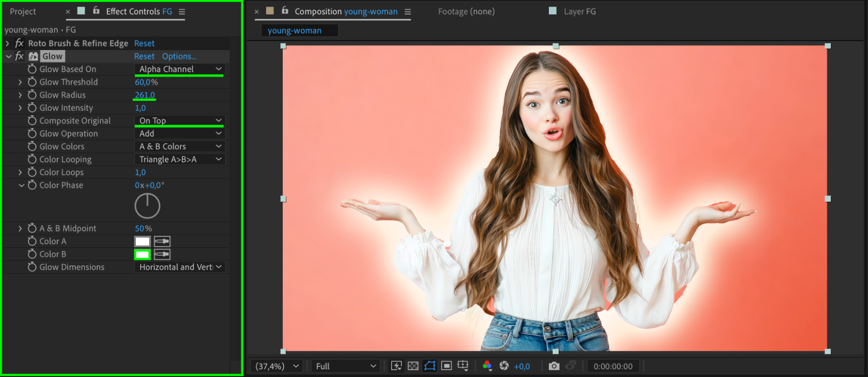Open the Glow Options link

tap(179, 56)
